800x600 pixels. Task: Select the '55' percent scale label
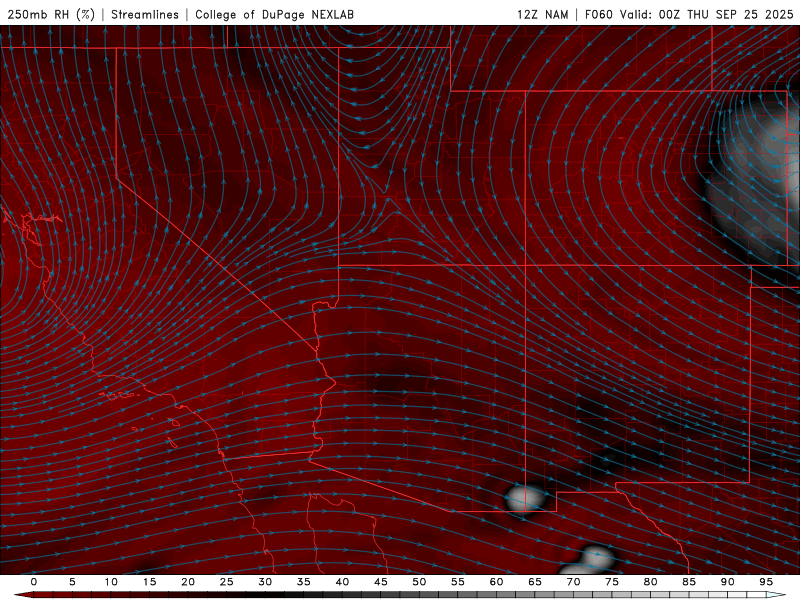tap(458, 582)
